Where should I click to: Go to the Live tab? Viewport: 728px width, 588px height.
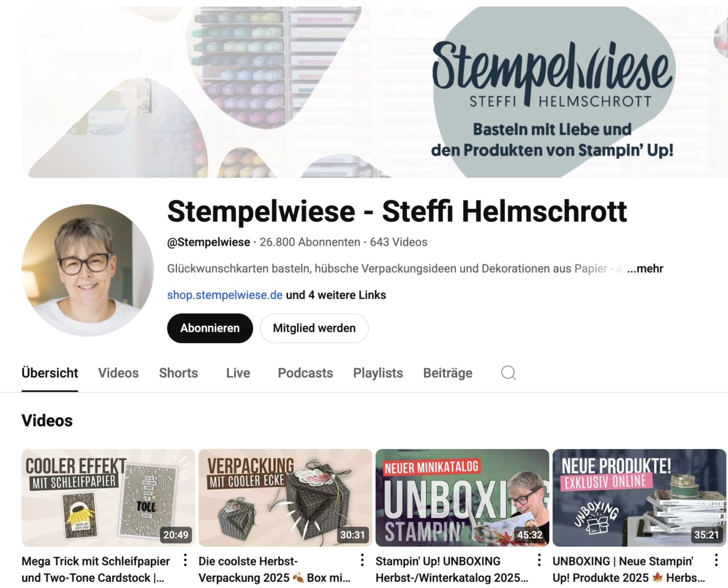tap(238, 373)
